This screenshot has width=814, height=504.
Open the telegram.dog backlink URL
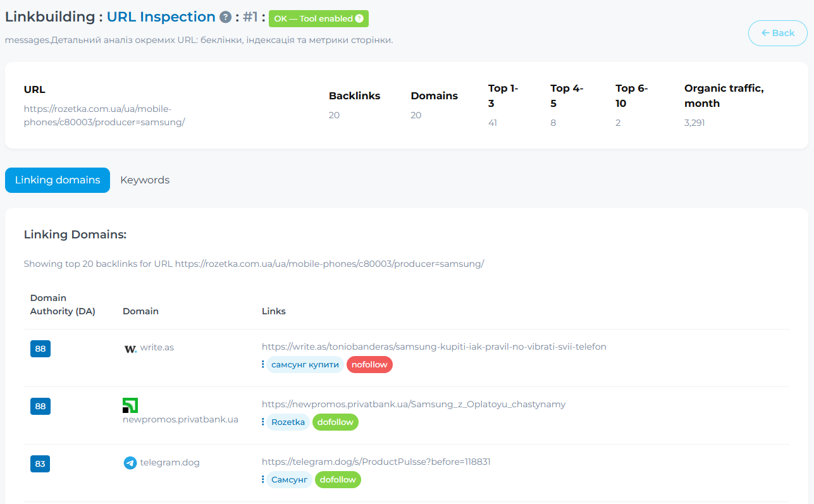[x=376, y=462]
